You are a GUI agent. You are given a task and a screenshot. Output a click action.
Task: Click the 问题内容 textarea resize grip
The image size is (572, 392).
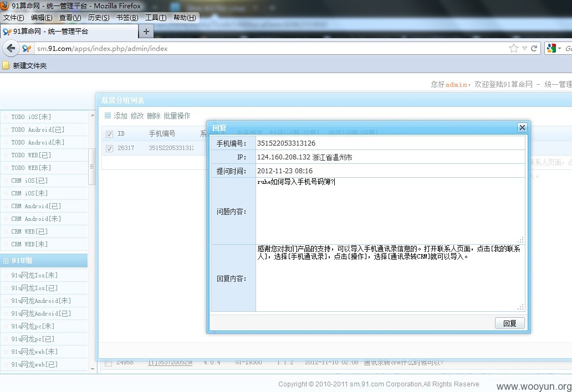click(521, 240)
